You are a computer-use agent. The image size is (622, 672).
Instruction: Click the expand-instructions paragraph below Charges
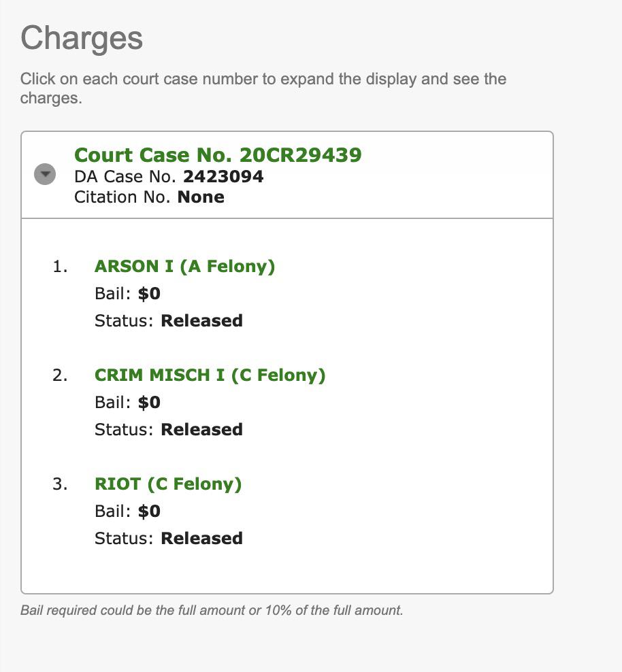pyautogui.click(x=263, y=88)
